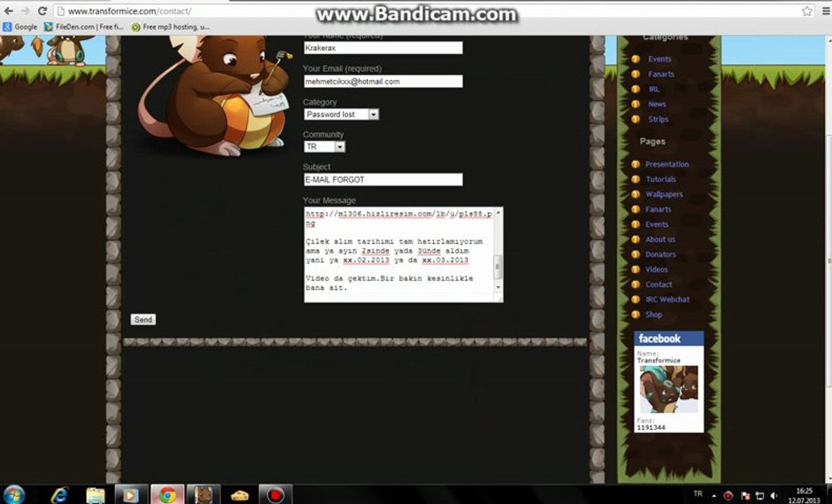Open the Transformice mouse app in taskbar
Viewport: 832px width, 504px height.
click(x=203, y=494)
